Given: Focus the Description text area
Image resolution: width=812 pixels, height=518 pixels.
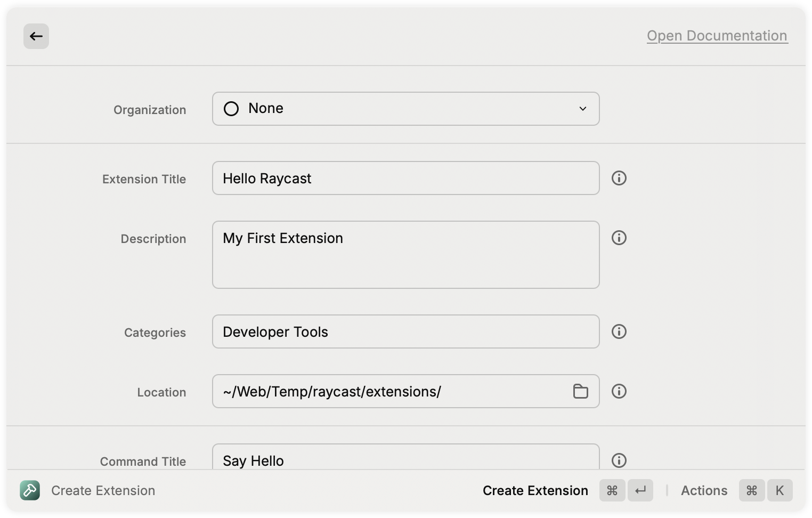Looking at the screenshot, I should tap(405, 255).
